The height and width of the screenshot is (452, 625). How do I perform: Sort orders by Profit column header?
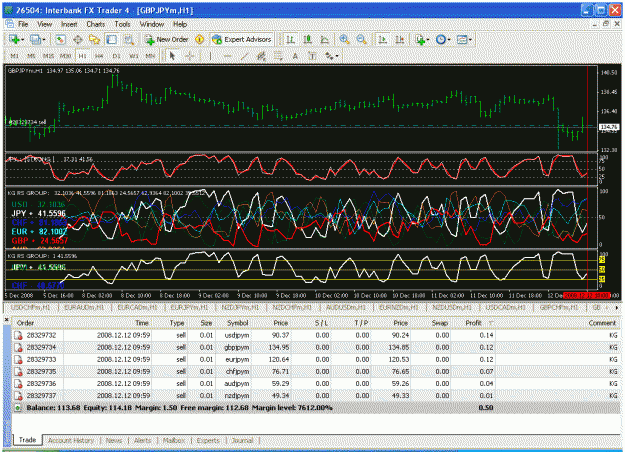coord(474,323)
